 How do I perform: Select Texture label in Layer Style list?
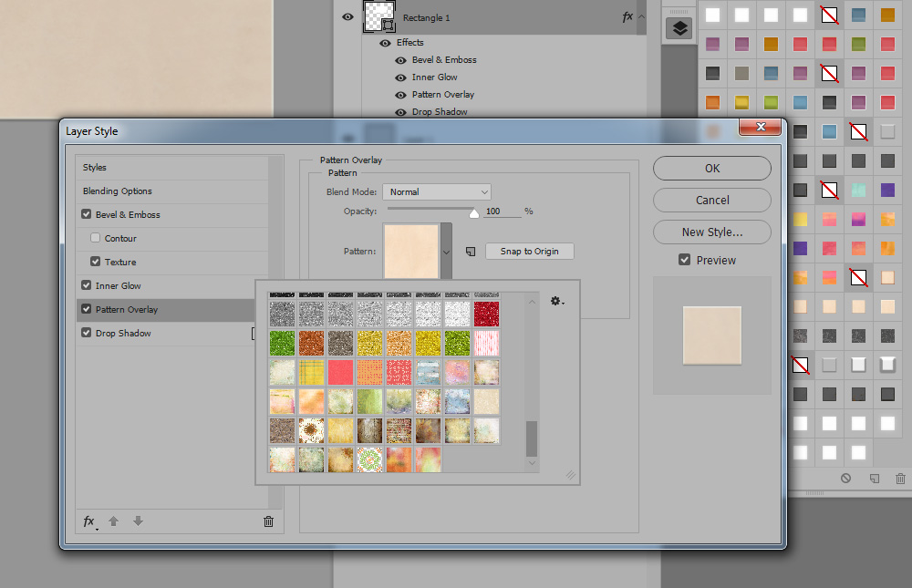point(120,263)
